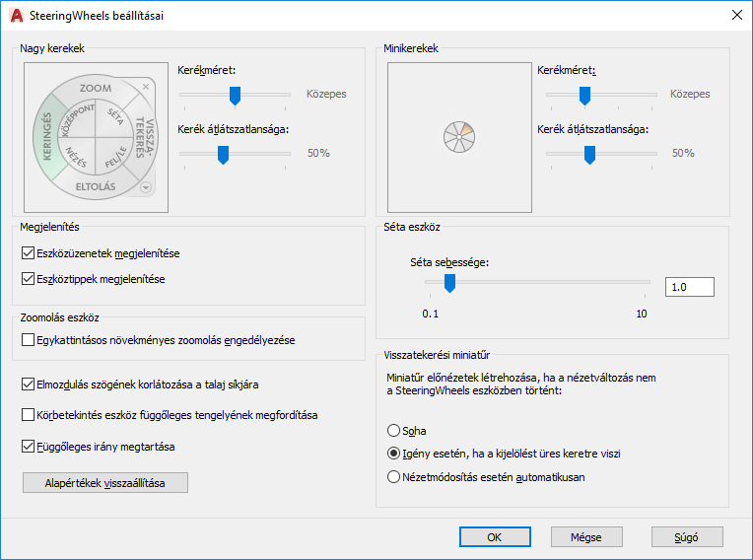Click the Séta sebessége slider handle
753x560 pixels.
(449, 283)
